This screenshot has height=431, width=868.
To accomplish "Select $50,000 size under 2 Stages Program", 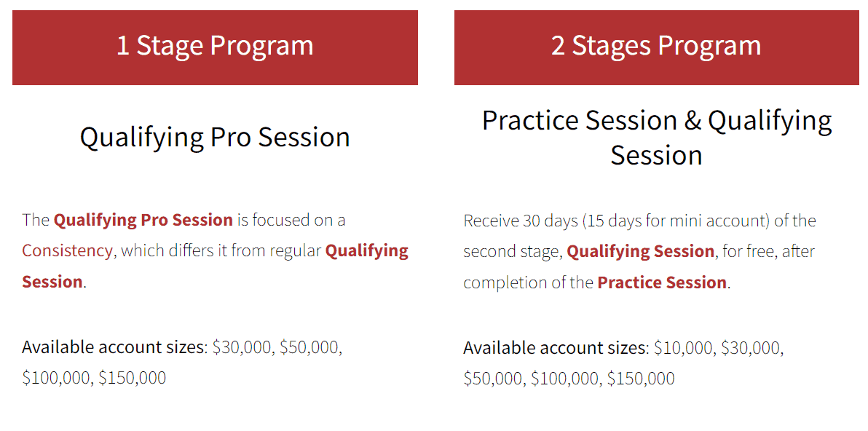I will (x=492, y=379).
